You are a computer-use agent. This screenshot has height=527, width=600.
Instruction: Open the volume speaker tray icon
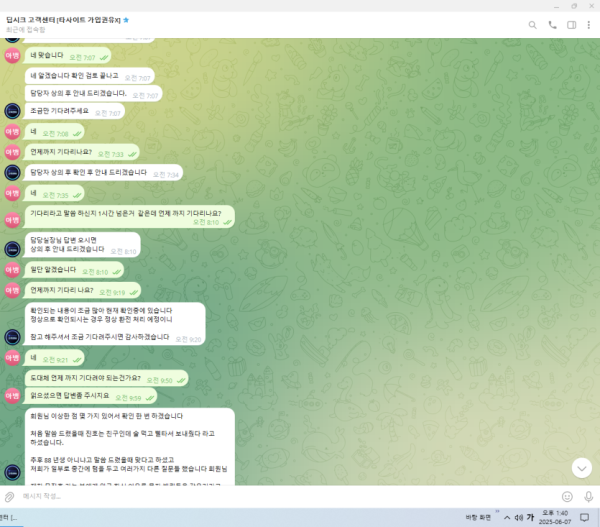point(518,518)
